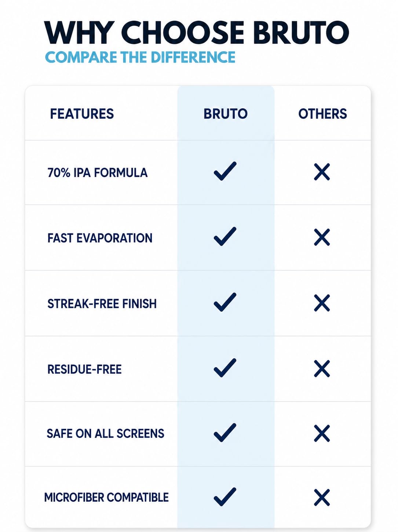Click the Bruto checkmark for Streak-Free Finish
Screen dimensions: 398x532
coord(225,302)
